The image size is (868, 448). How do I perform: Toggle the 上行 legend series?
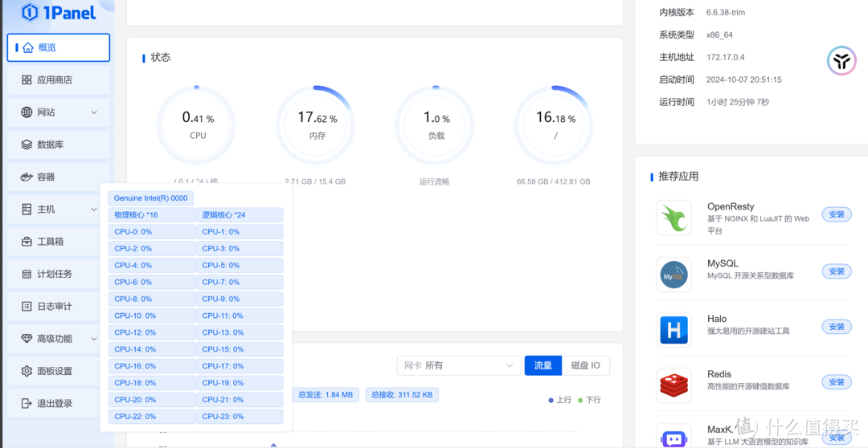pos(559,400)
